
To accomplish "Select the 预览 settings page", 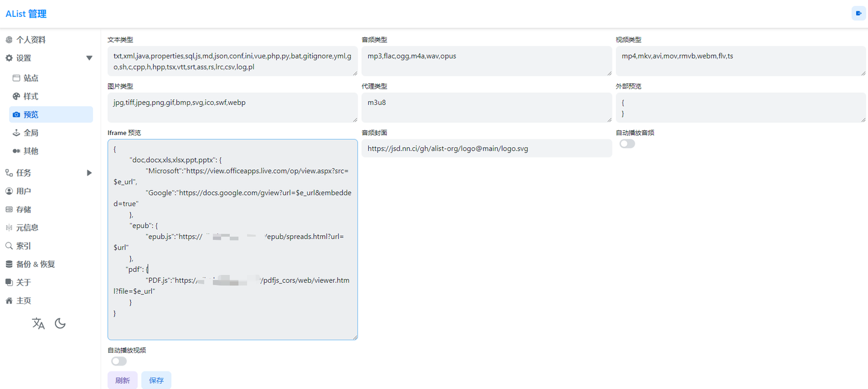I will (51, 115).
